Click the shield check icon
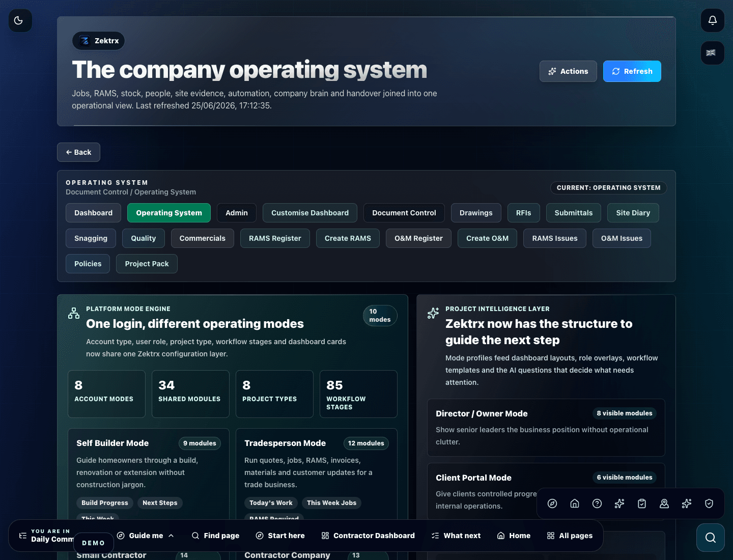Viewport: 733px width, 560px height. point(709,503)
